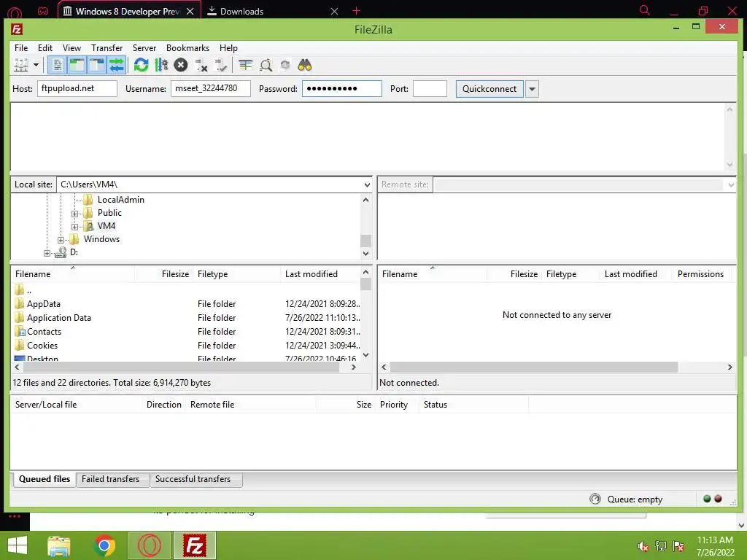Switch to the Downloads browser tab
The width and height of the screenshot is (747, 560).
click(273, 11)
